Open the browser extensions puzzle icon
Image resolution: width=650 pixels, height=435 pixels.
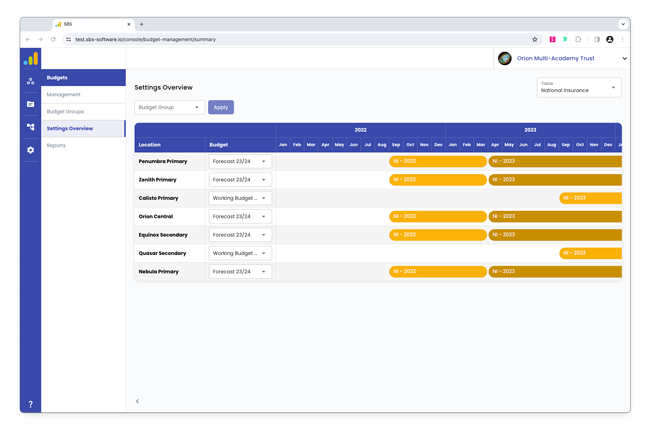(x=578, y=40)
